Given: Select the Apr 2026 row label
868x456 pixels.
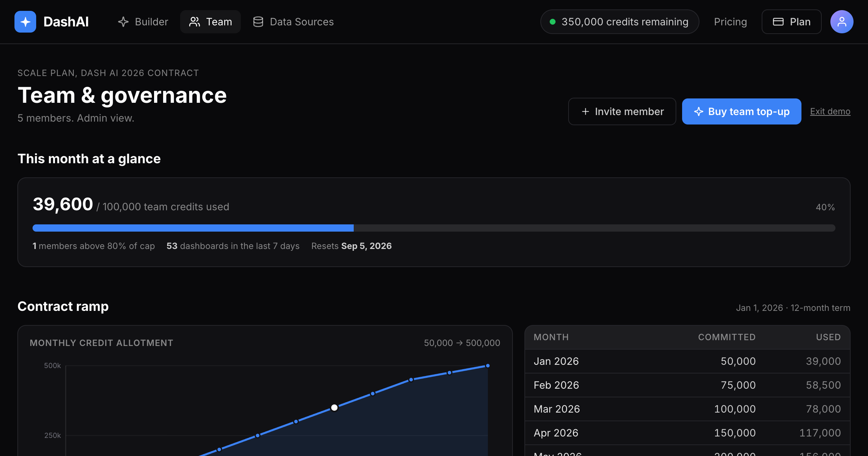Looking at the screenshot, I should pos(556,433).
